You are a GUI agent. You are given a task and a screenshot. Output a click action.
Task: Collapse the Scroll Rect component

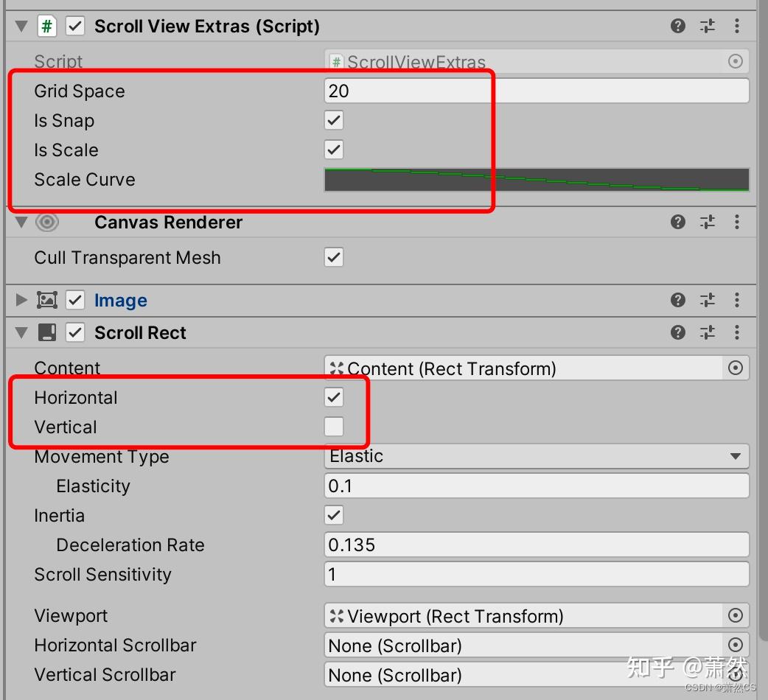[20, 332]
